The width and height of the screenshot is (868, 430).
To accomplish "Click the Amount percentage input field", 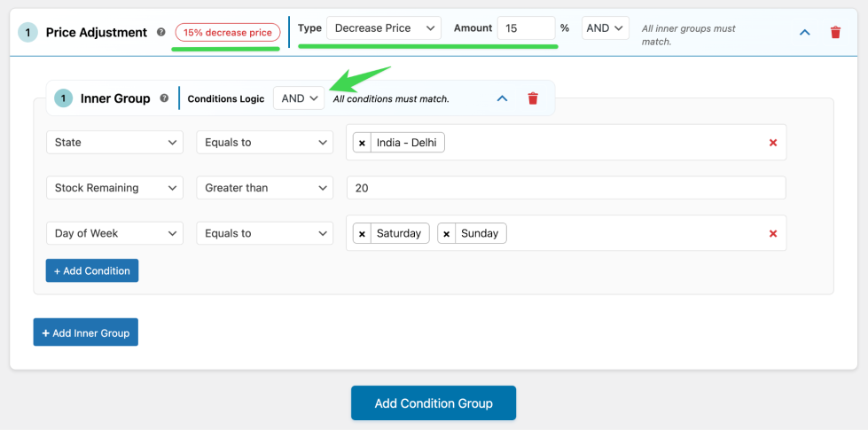I will click(526, 28).
